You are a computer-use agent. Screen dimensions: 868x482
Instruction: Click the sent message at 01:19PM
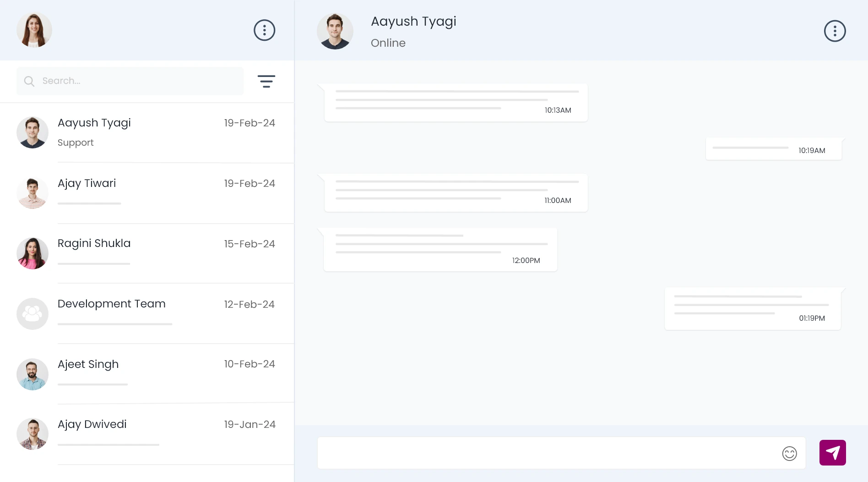(x=752, y=308)
